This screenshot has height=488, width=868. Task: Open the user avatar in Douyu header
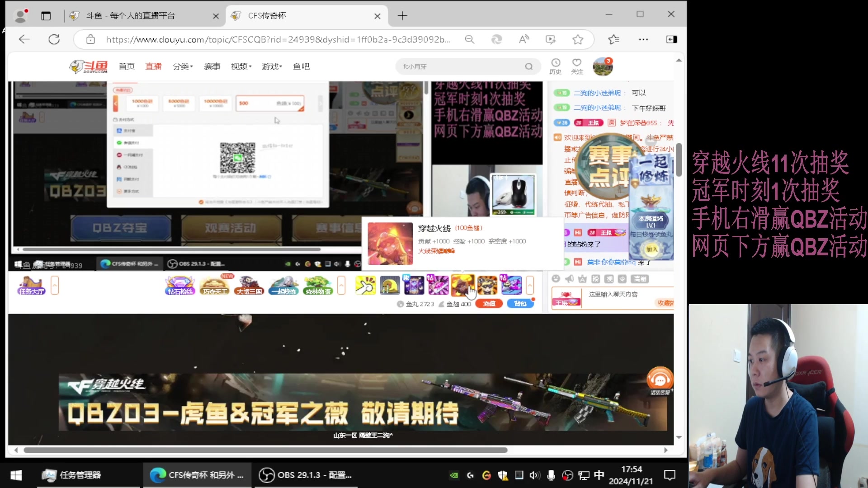tap(603, 67)
